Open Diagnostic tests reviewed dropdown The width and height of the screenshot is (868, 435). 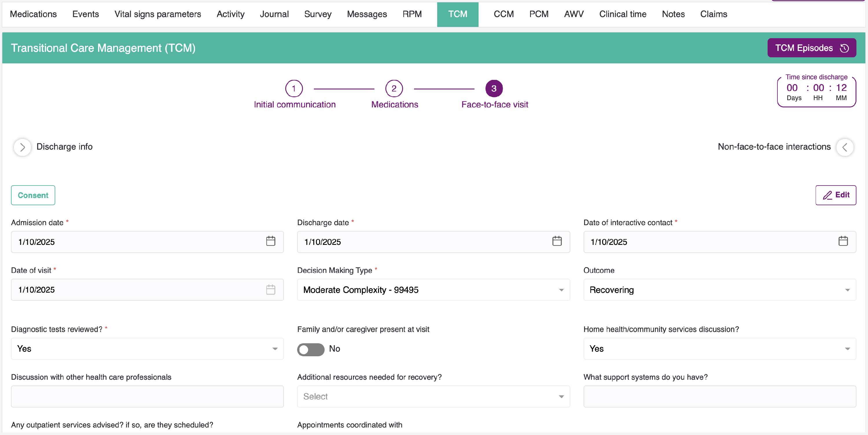pos(147,349)
